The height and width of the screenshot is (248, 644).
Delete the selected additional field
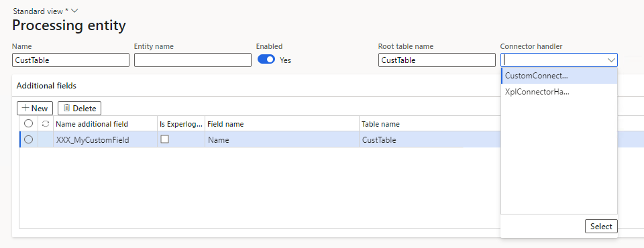pos(80,109)
